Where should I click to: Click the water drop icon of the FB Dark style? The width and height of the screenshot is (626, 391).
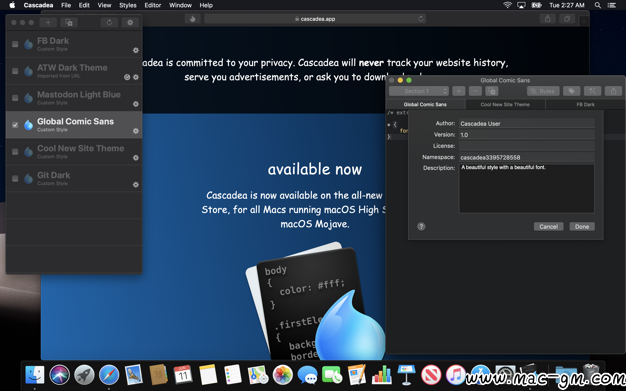(x=28, y=44)
